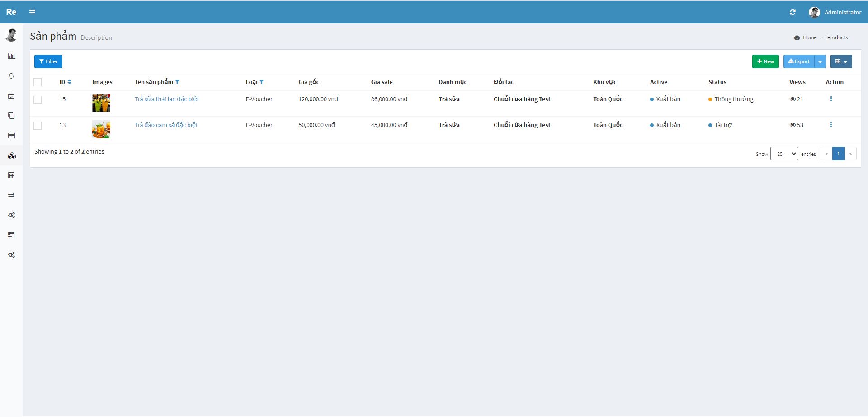Tick the checkbox for product ID 15
This screenshot has height=417, width=868.
tap(38, 100)
